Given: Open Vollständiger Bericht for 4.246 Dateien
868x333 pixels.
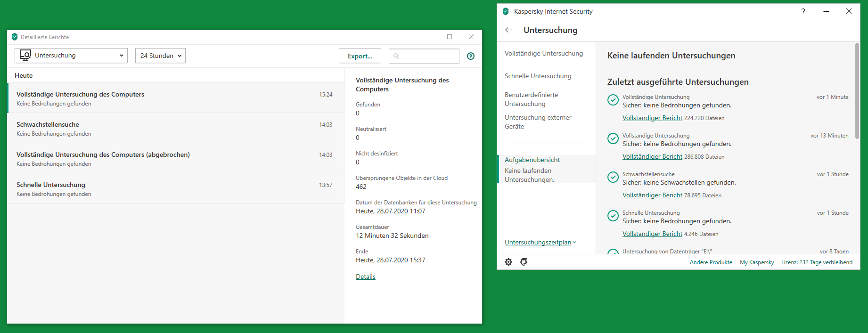Looking at the screenshot, I should (x=652, y=234).
